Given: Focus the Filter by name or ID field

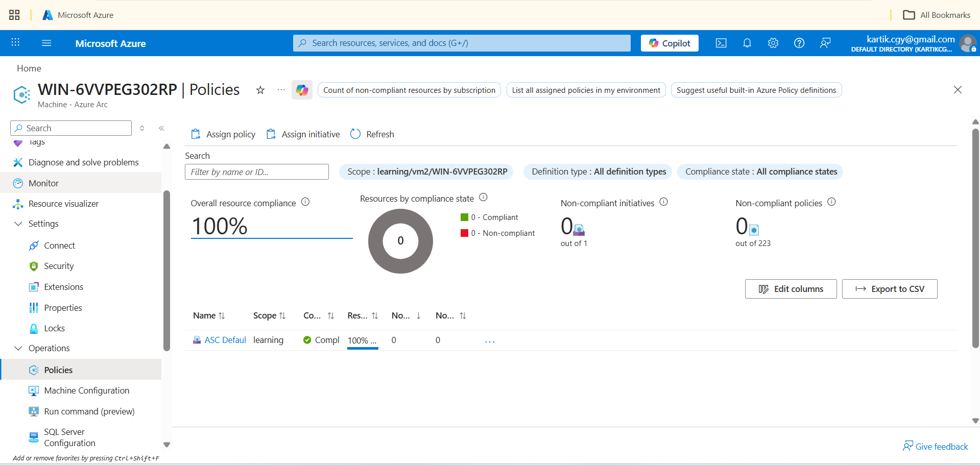Looking at the screenshot, I should pyautogui.click(x=257, y=172).
